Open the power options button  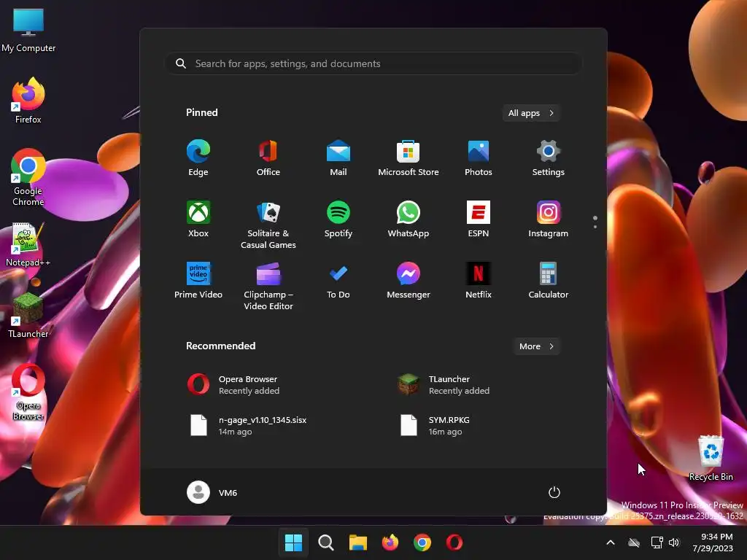(x=554, y=492)
